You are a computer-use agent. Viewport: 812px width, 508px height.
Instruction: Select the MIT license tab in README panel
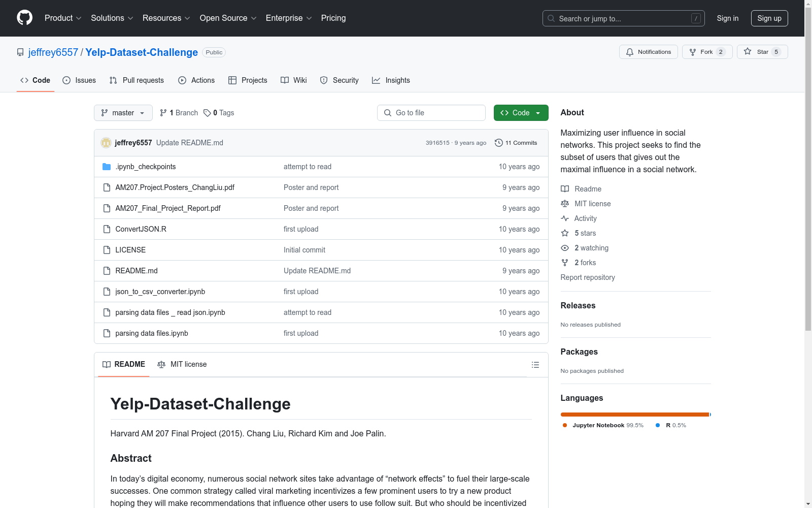pos(182,364)
